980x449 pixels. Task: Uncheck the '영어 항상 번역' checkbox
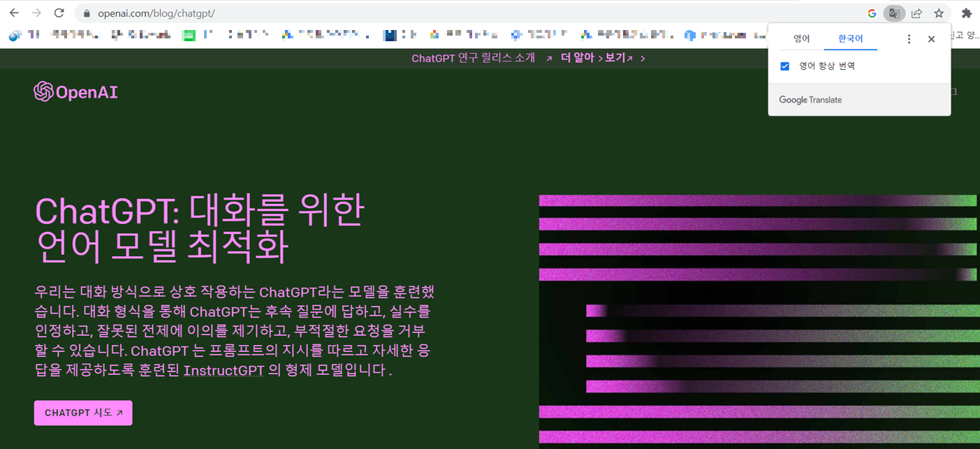click(x=784, y=67)
